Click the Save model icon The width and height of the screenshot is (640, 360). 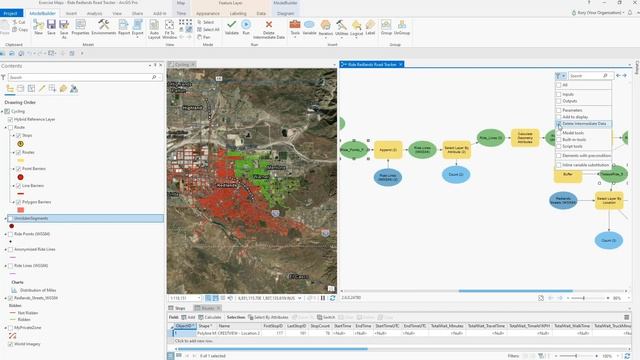point(51,27)
